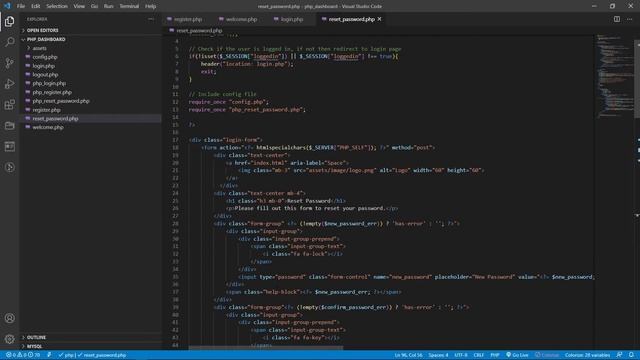
Task: Click the php reset_password.php status bar item
Action: click(x=92, y=355)
